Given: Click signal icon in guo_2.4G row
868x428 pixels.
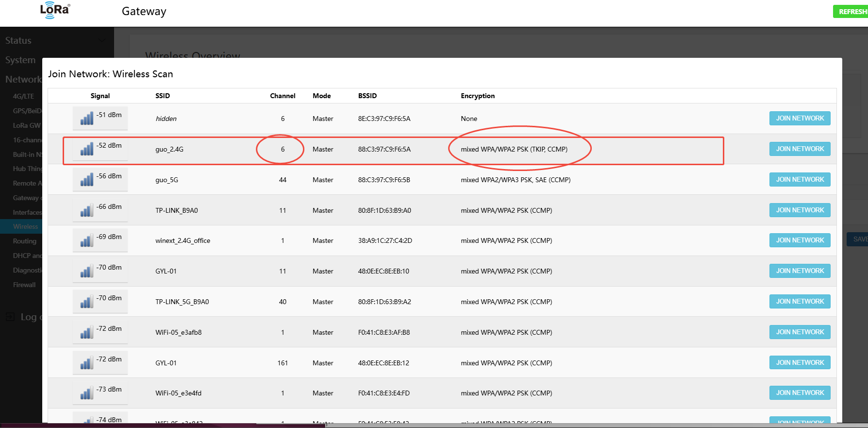Looking at the screenshot, I should [87, 149].
